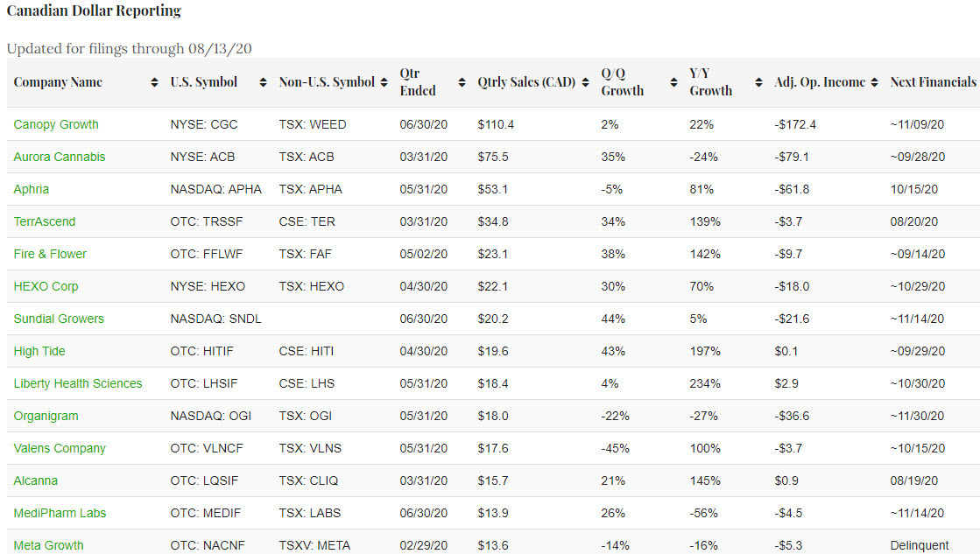Open the Fire & Flower link
The height and width of the screenshot is (554, 980).
click(x=50, y=254)
